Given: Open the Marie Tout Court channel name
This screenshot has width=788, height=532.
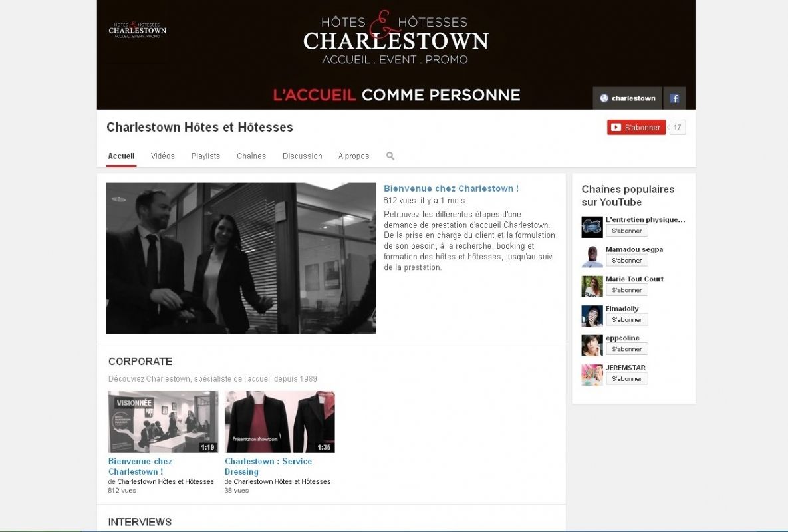Looking at the screenshot, I should tap(634, 279).
